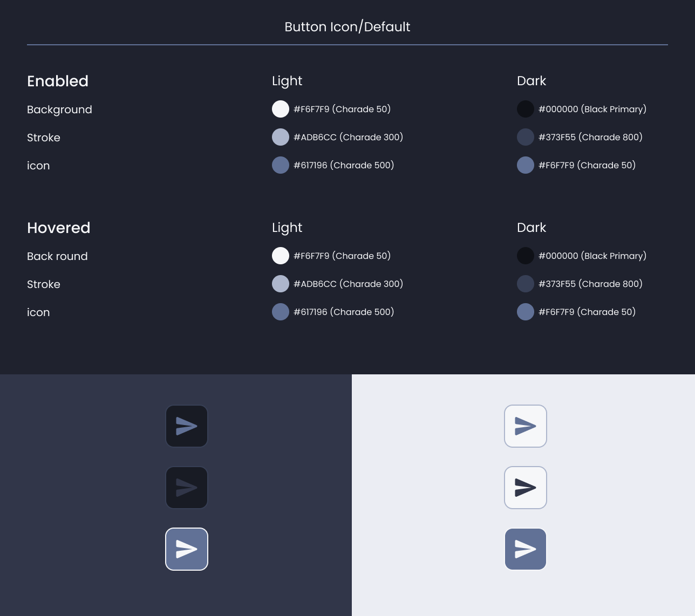Click the "Enabled" section heading
This screenshot has width=695, height=616.
[x=58, y=81]
